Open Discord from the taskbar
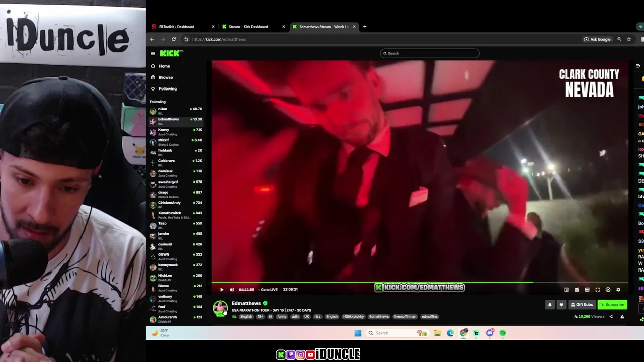The height and width of the screenshot is (362, 644). 490,333
